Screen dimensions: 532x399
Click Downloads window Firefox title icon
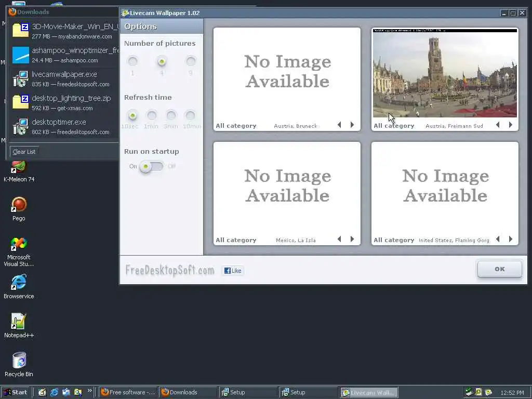pos(12,12)
